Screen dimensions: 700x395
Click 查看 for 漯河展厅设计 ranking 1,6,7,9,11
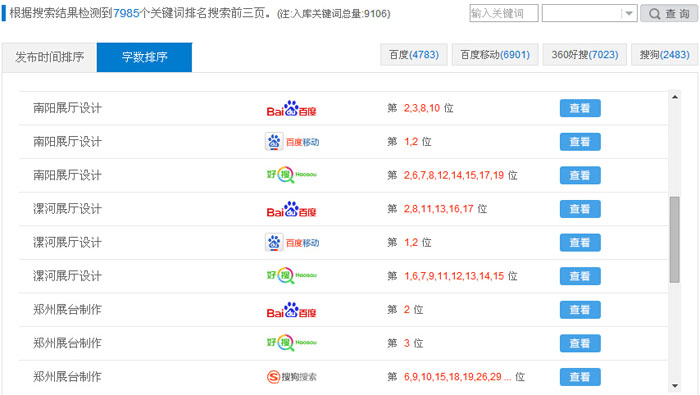580,276
